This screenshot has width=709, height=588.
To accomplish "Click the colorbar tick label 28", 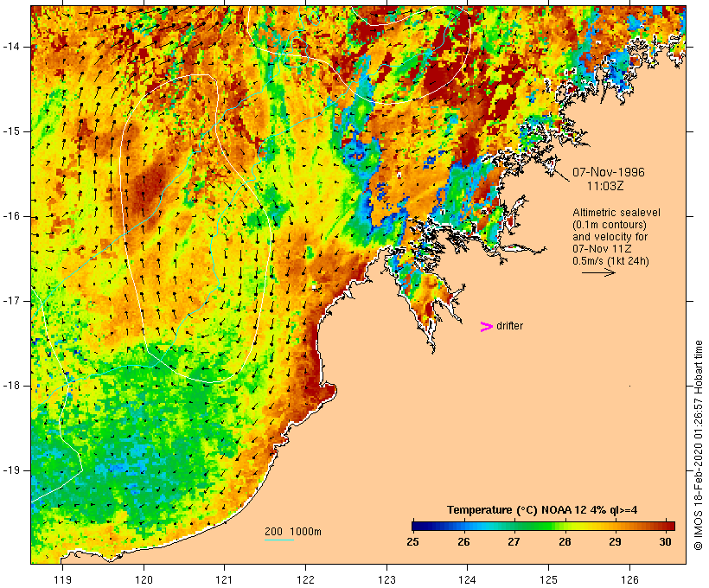I will tap(565, 541).
